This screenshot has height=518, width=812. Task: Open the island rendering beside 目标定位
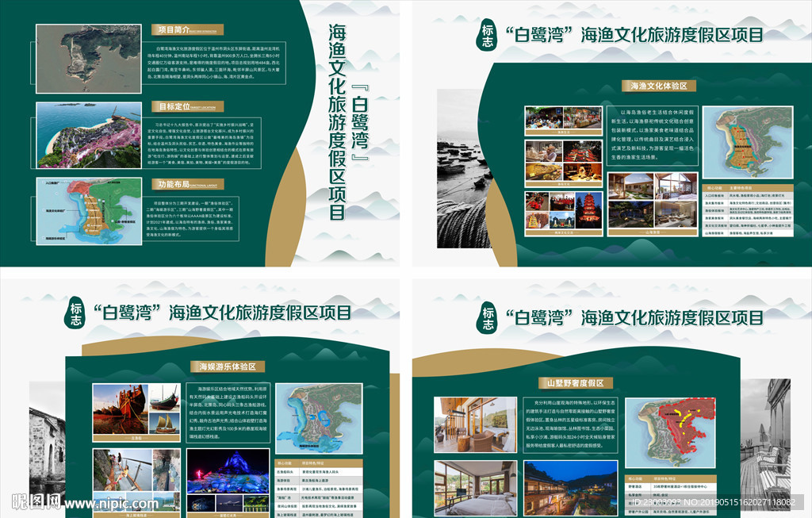click(x=89, y=135)
